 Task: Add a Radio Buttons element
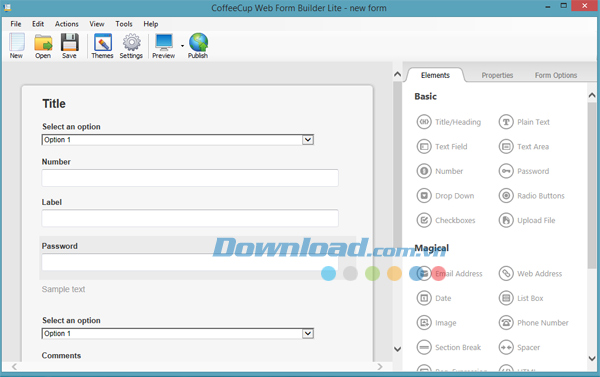tap(532, 196)
